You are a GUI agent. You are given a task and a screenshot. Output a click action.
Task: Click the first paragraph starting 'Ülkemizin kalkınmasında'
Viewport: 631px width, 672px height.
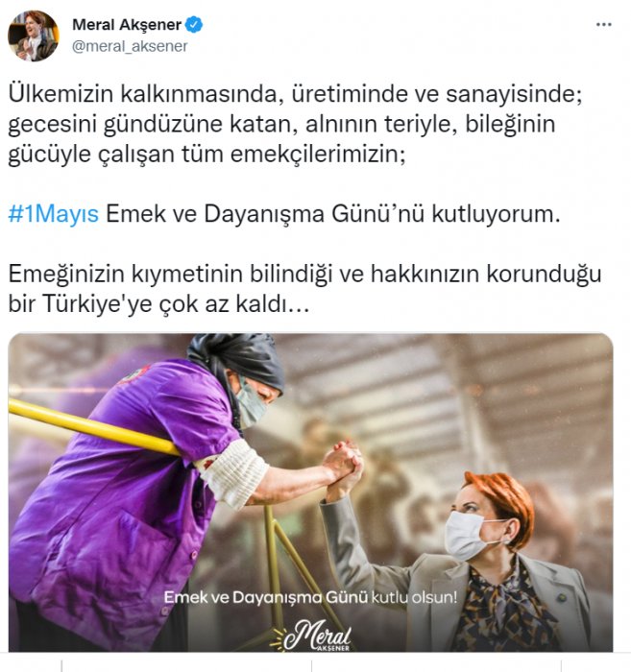click(296, 124)
